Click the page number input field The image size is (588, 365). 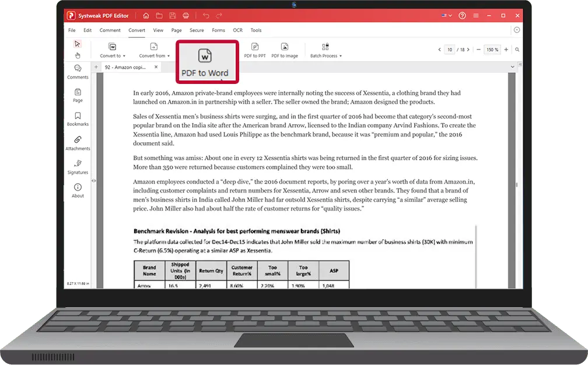[450, 50]
